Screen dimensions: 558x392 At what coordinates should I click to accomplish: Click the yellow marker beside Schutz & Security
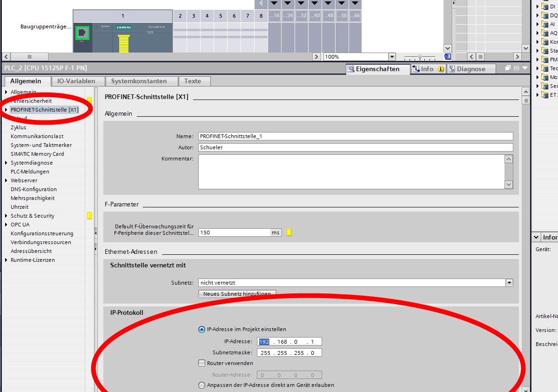tap(89, 216)
